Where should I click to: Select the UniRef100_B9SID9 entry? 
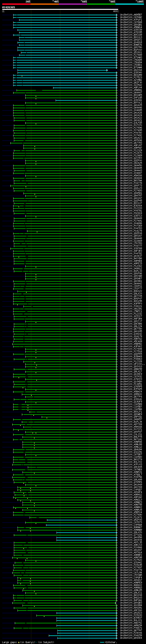click(x=131, y=35)
